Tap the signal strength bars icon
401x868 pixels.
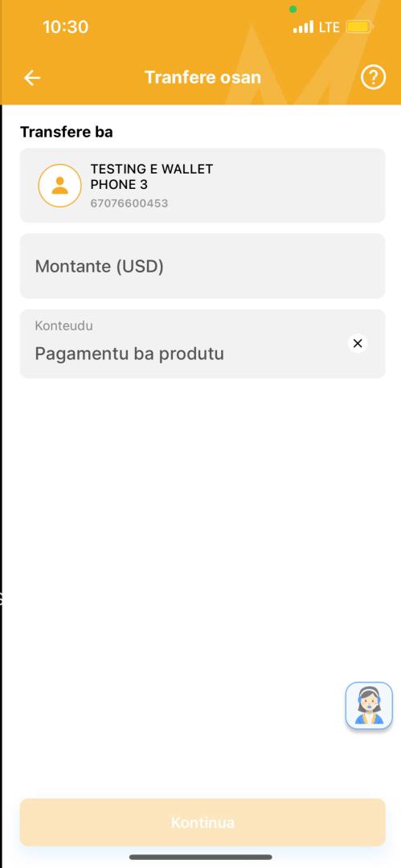[x=303, y=27]
